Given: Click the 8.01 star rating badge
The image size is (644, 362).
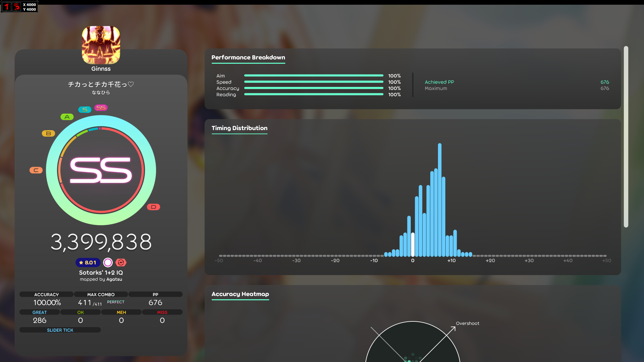Looking at the screenshot, I should click(x=88, y=262).
